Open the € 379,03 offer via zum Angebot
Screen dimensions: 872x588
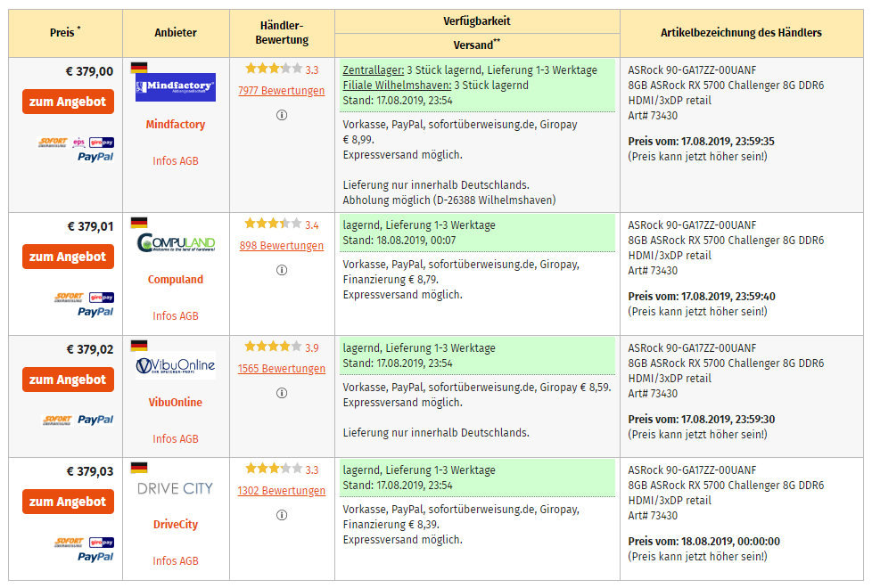[68, 502]
